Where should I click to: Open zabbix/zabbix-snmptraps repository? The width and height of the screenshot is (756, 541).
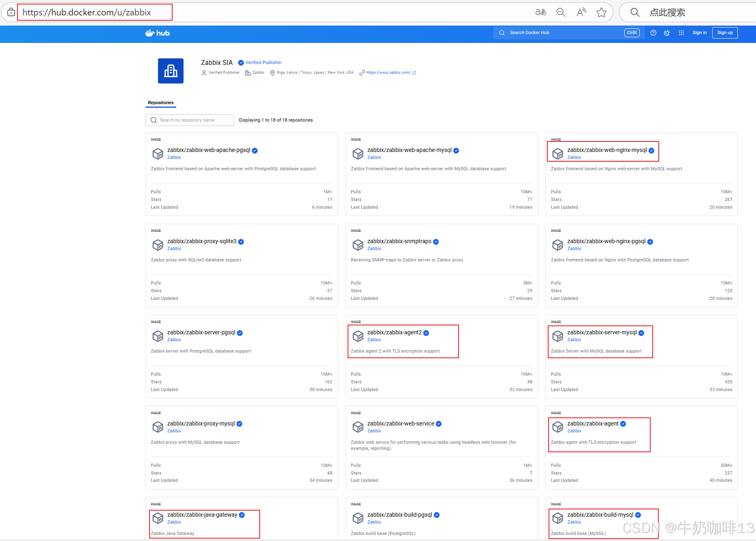(x=399, y=241)
